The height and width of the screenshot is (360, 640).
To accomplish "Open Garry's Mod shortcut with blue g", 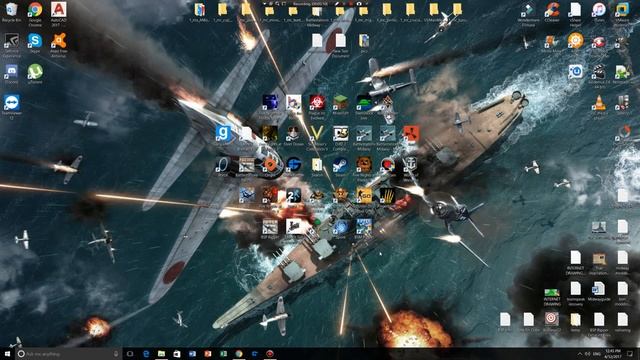I will point(223,136).
